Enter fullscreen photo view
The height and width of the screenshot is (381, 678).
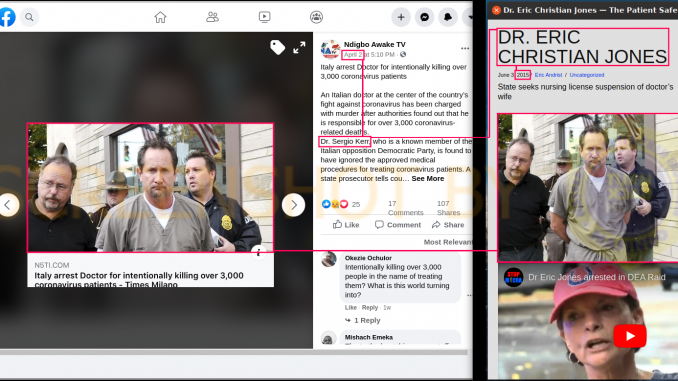point(299,48)
